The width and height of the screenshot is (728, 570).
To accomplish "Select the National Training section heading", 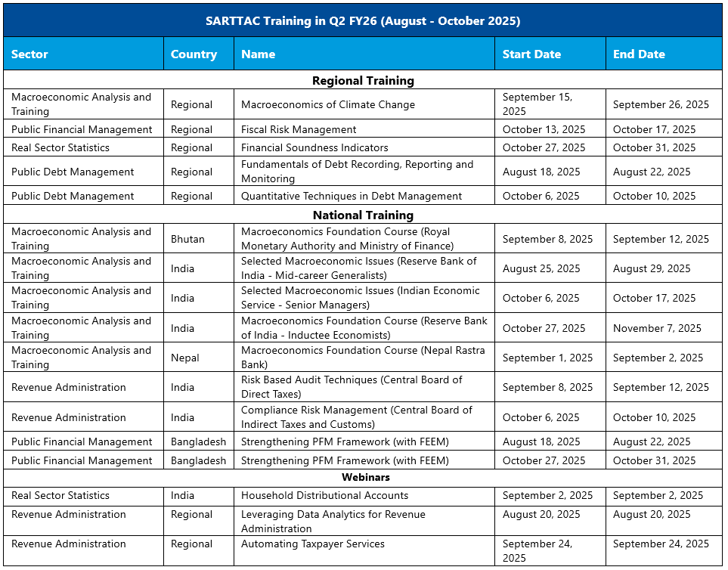I will 363,215.
